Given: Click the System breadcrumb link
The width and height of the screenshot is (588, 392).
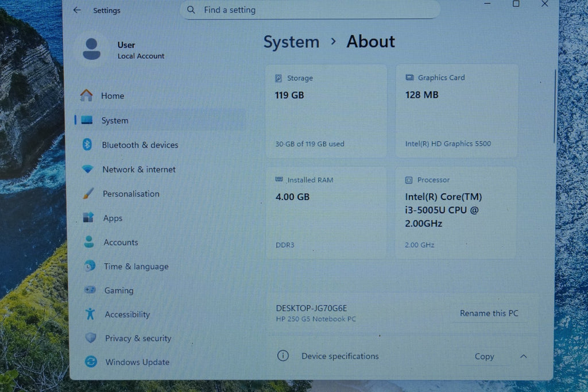Looking at the screenshot, I should coord(291,43).
